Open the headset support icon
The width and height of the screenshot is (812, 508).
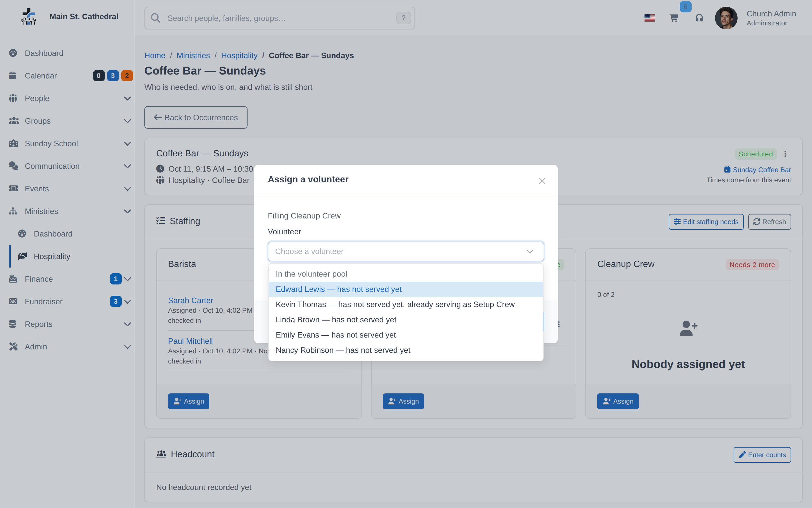pos(699,18)
